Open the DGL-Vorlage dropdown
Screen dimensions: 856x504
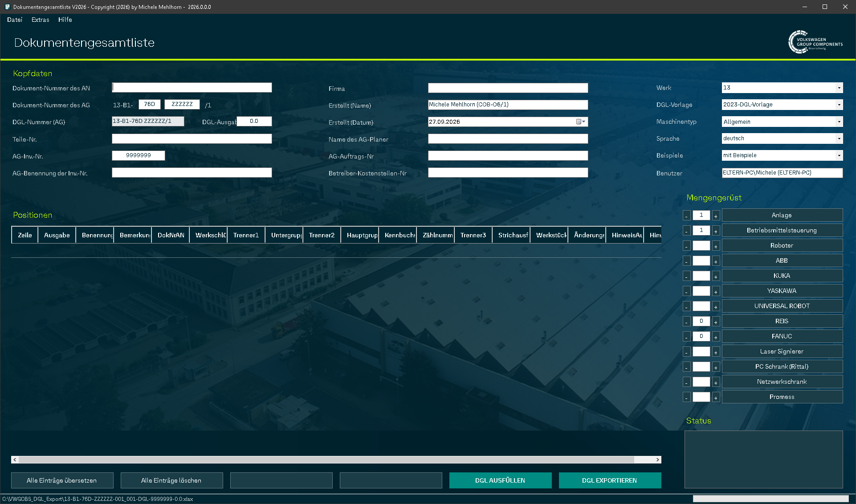click(839, 105)
